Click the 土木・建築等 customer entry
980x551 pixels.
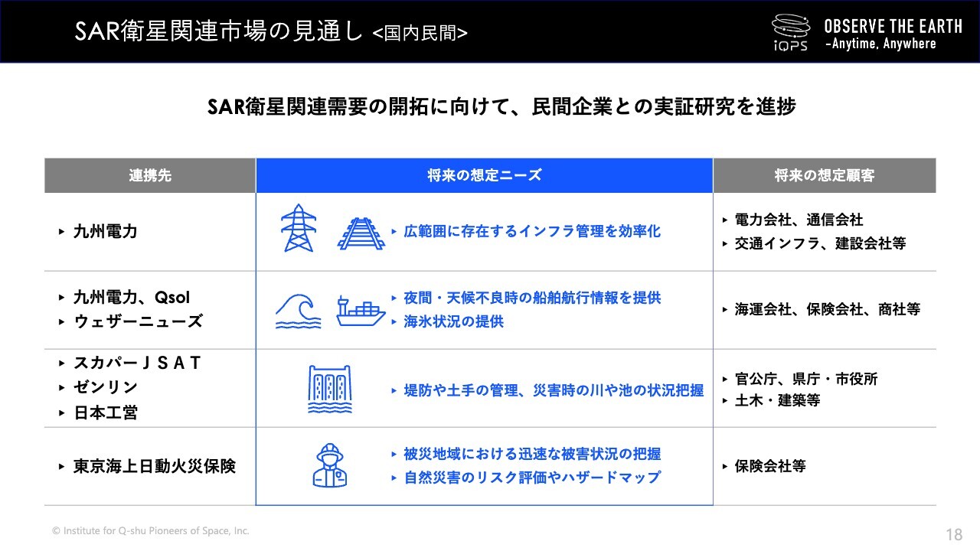pyautogui.click(x=777, y=400)
